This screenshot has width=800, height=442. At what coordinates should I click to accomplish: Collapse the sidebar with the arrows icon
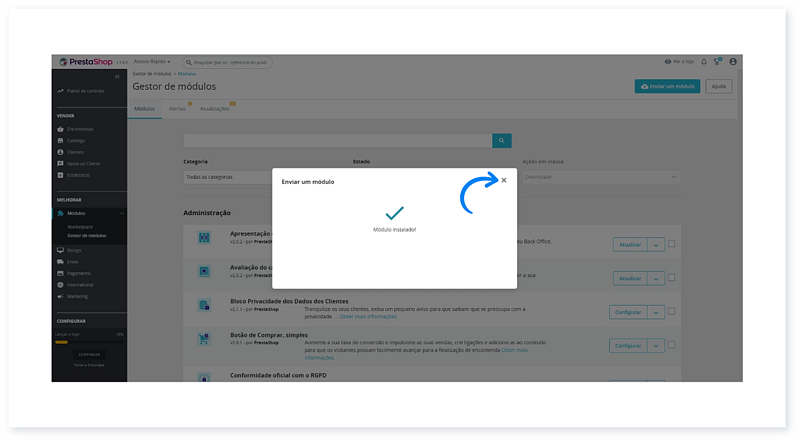pos(117,76)
